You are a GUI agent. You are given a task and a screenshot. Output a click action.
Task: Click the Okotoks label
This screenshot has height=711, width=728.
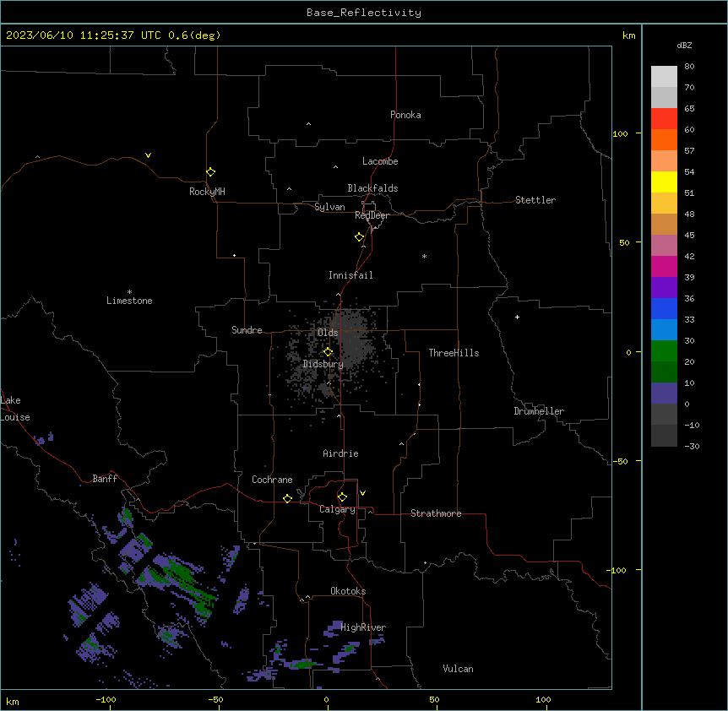click(348, 591)
